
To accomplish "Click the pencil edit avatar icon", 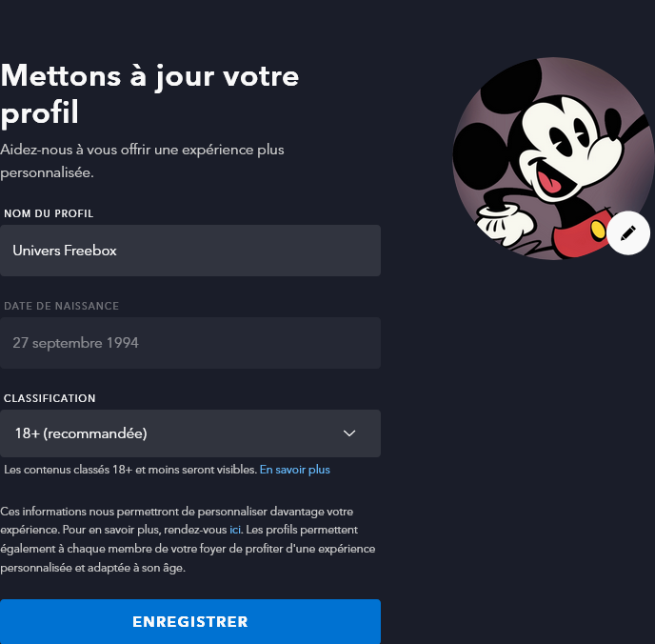I will tap(627, 232).
